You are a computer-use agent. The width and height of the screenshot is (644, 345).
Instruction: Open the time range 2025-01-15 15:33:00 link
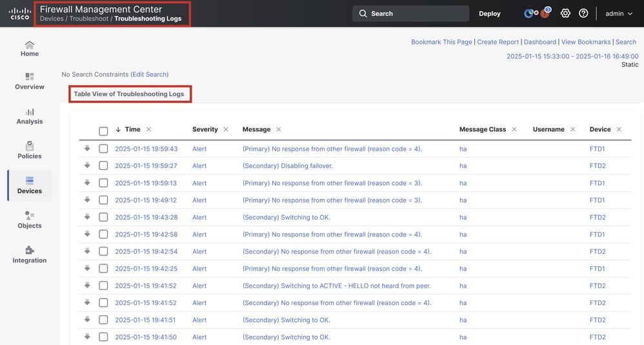point(572,56)
